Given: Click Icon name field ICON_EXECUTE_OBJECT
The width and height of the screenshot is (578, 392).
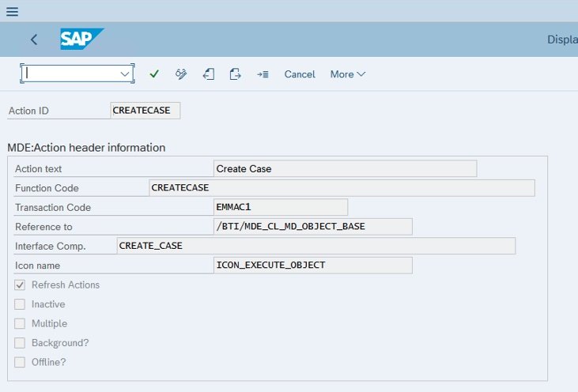Looking at the screenshot, I should tap(313, 266).
